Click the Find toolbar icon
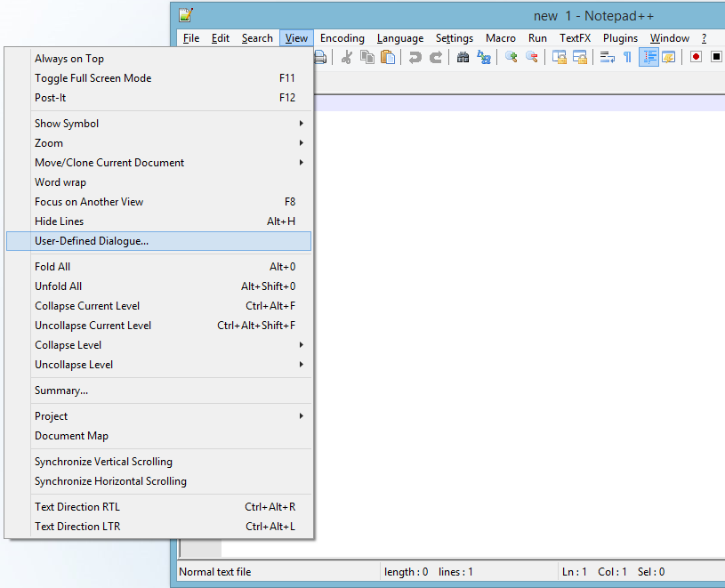The image size is (725, 588). 463,56
